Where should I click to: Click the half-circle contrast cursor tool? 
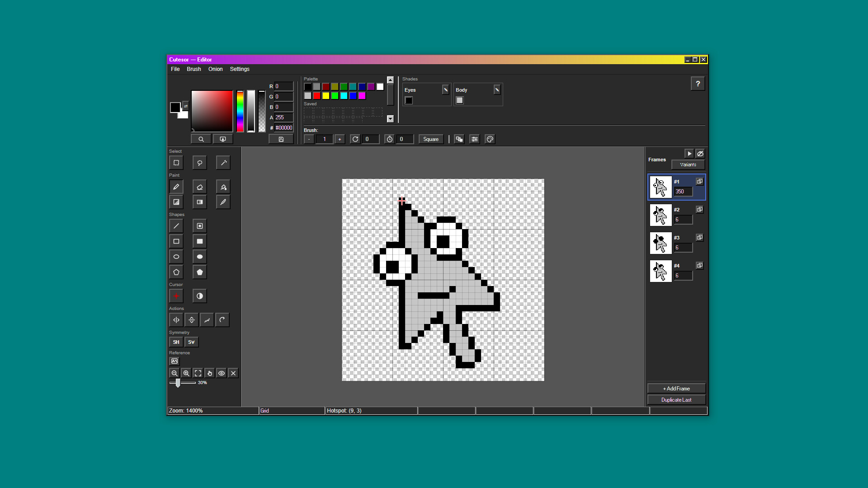[x=200, y=296]
